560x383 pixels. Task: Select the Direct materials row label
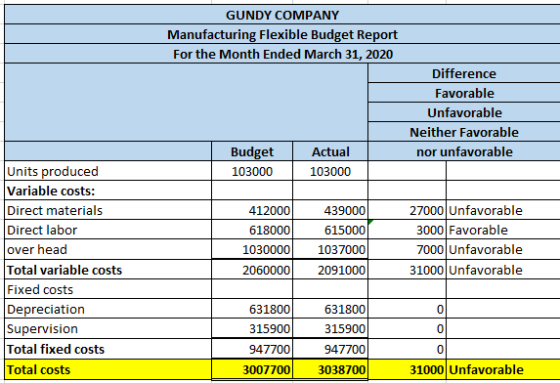55,211
